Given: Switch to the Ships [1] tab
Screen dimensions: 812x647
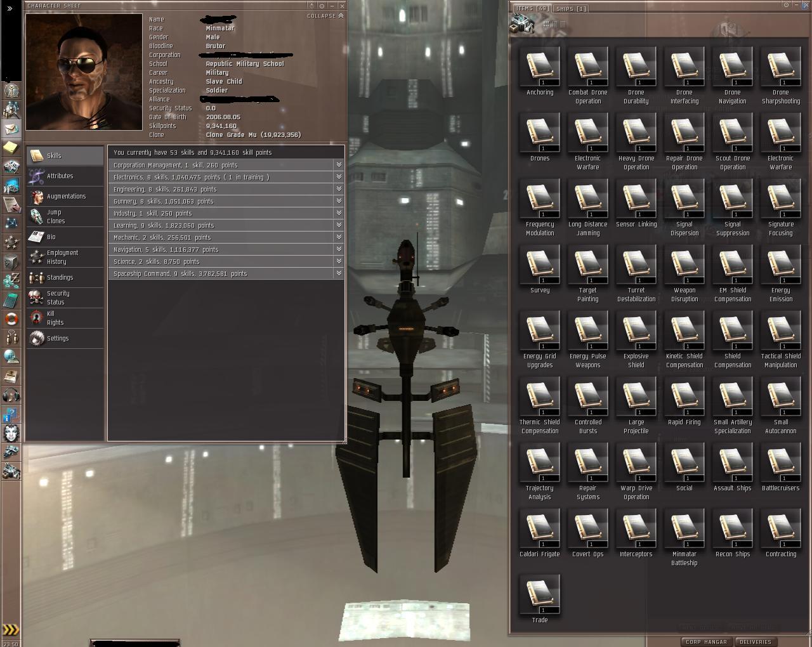Looking at the screenshot, I should [572, 9].
